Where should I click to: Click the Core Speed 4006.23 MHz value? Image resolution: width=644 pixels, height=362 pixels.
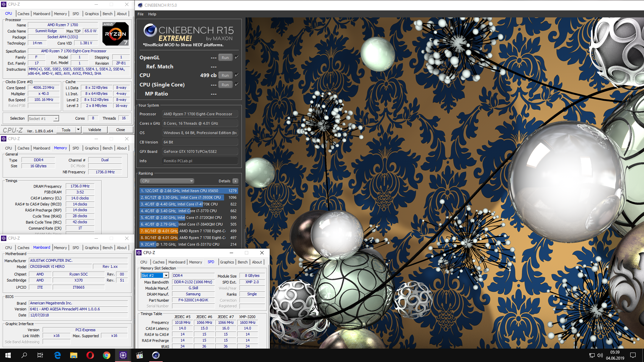point(44,87)
